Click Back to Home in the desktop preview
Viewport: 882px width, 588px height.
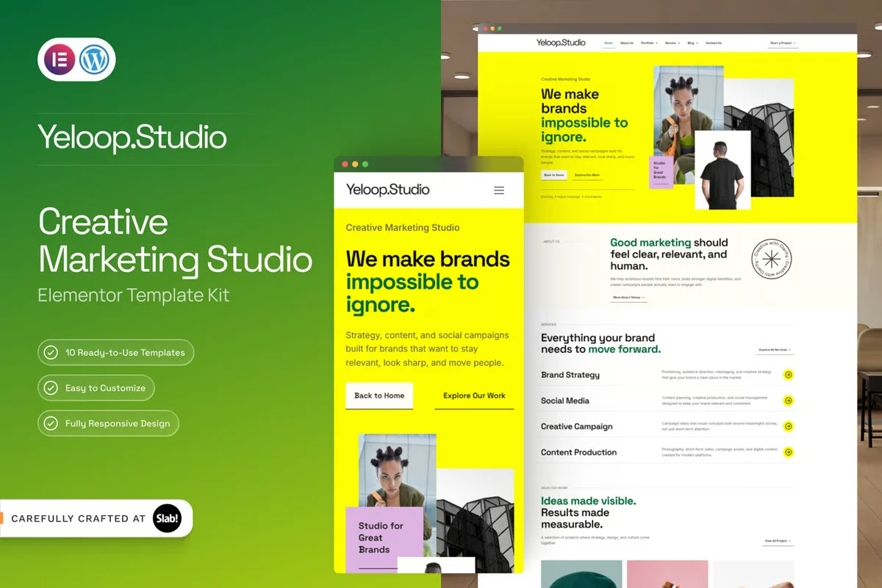[554, 175]
